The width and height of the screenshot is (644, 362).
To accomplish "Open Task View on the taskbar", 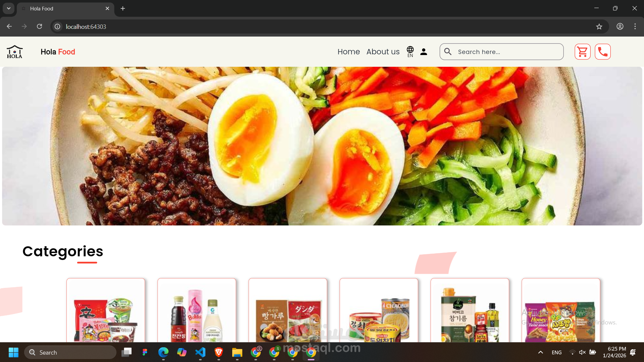I will point(127,352).
